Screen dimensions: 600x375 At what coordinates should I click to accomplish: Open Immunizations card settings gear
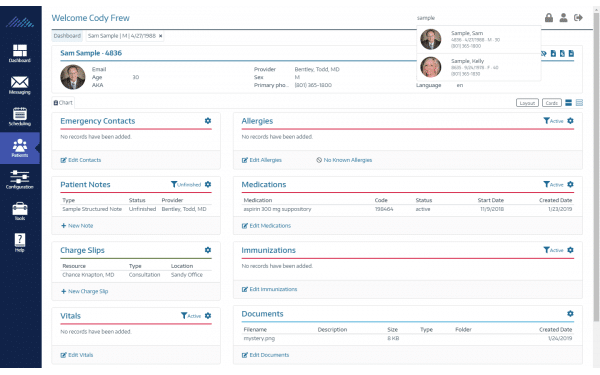pos(570,250)
